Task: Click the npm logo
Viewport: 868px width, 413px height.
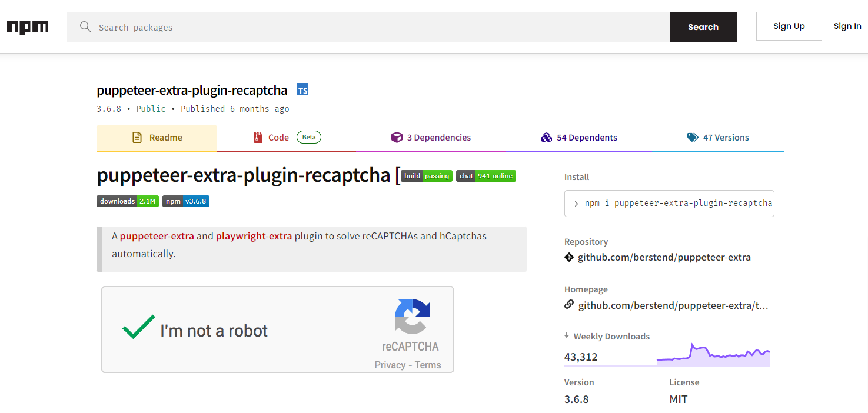Action: click(28, 27)
